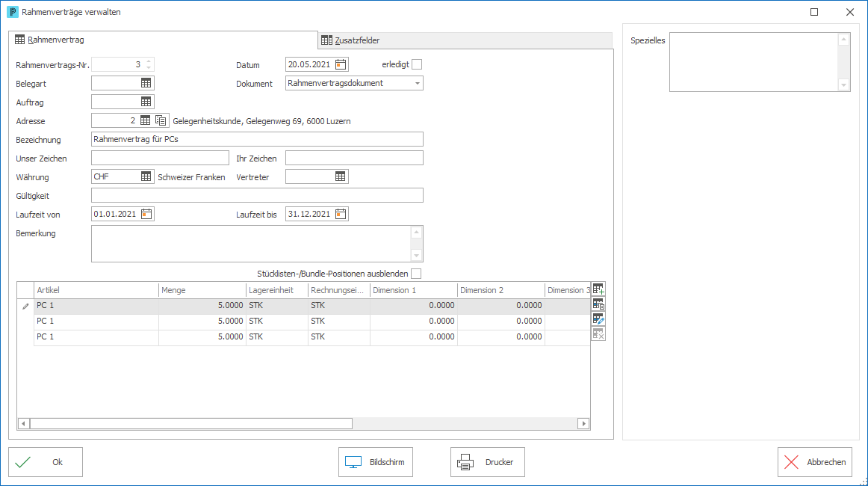The image size is (868, 486).
Task: Open the Datum calendar picker
Action: 341,64
